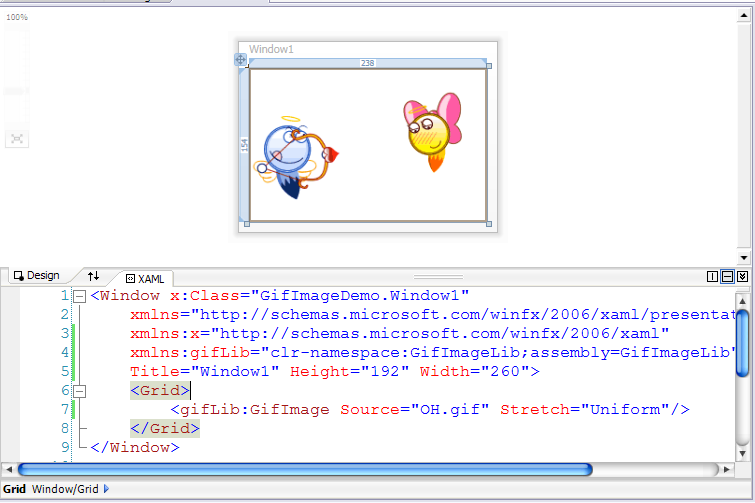Click the top-right grid resize handle

coord(489,66)
